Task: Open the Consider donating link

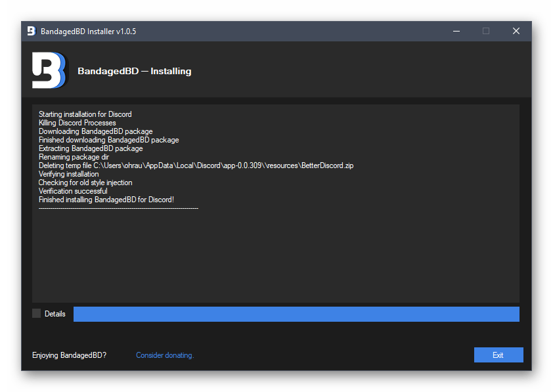Action: [165, 355]
